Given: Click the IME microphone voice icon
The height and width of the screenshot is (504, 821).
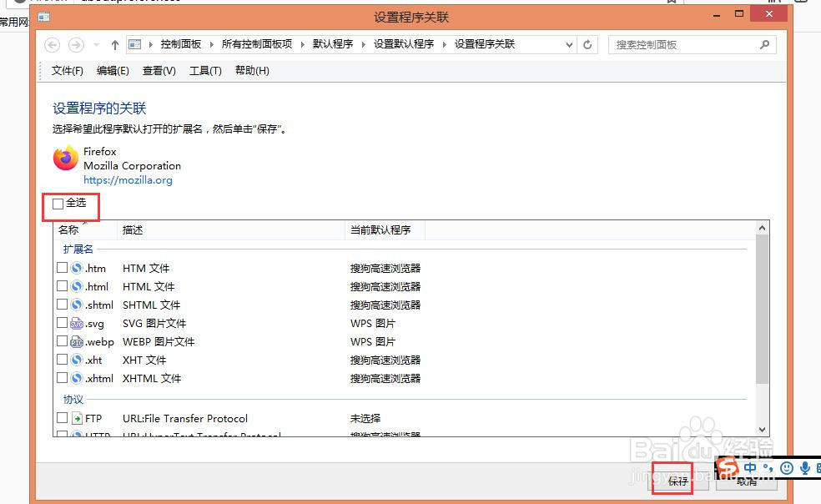Looking at the screenshot, I should click(805, 468).
